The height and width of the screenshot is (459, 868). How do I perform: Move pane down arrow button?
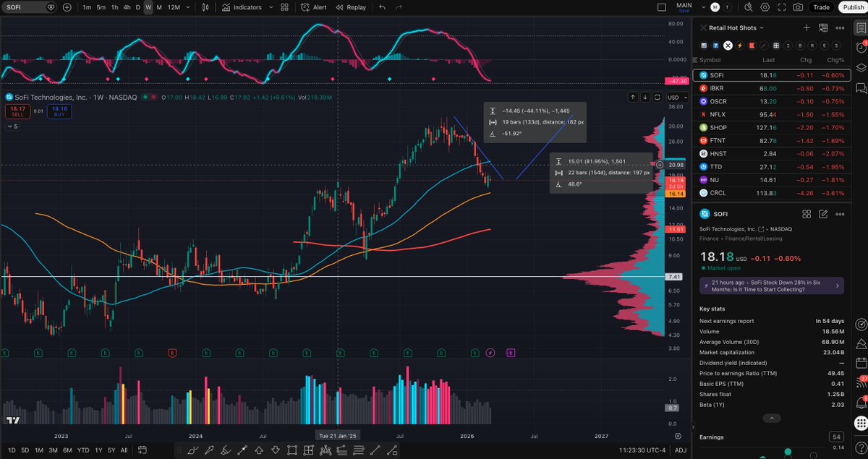(644, 97)
